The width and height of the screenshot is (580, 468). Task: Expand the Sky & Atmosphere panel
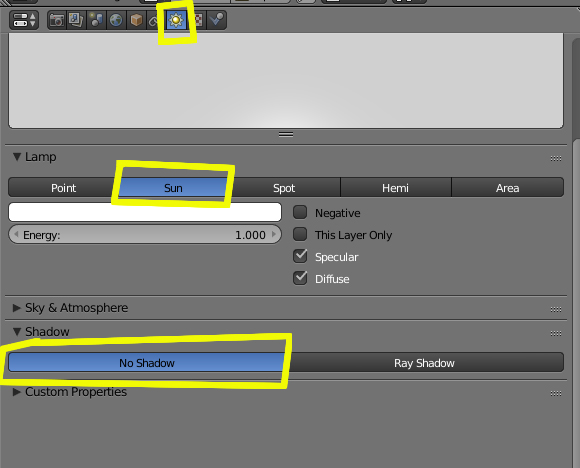(x=17, y=308)
